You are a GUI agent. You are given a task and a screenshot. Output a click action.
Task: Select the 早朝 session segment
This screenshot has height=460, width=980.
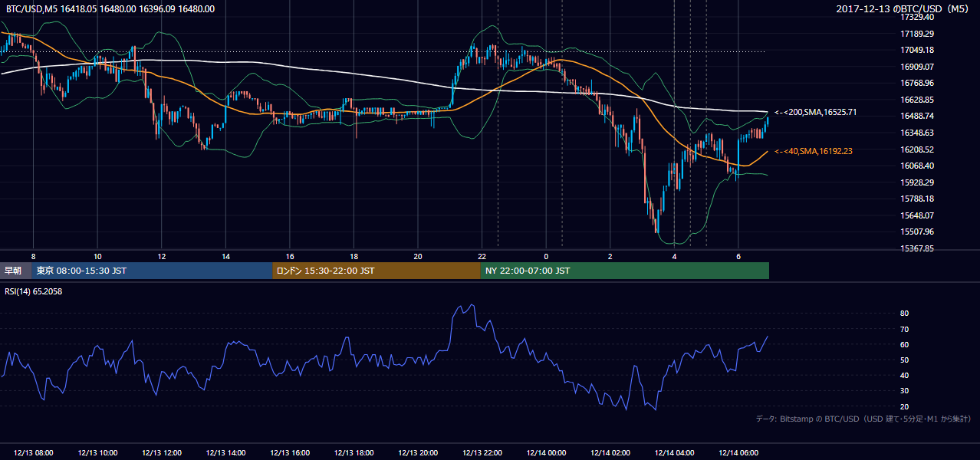(x=16, y=271)
